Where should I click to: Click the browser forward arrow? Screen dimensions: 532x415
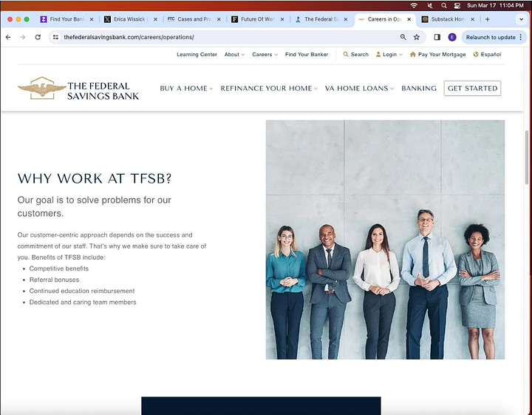click(23, 37)
